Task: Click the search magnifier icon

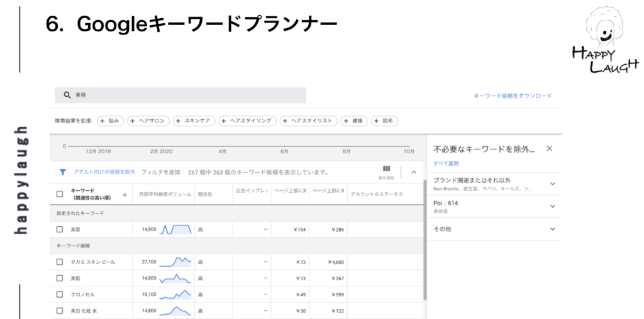Action: (x=67, y=95)
